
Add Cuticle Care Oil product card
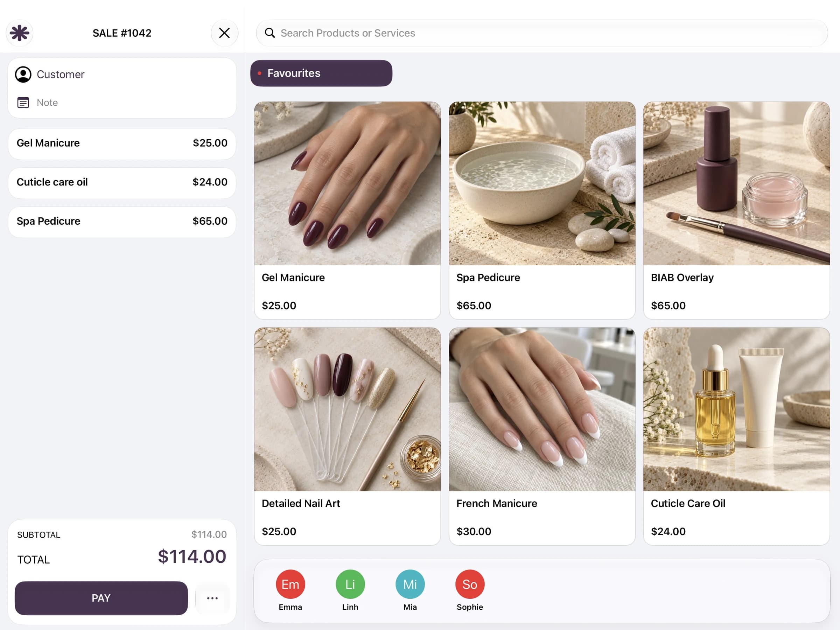click(x=736, y=436)
